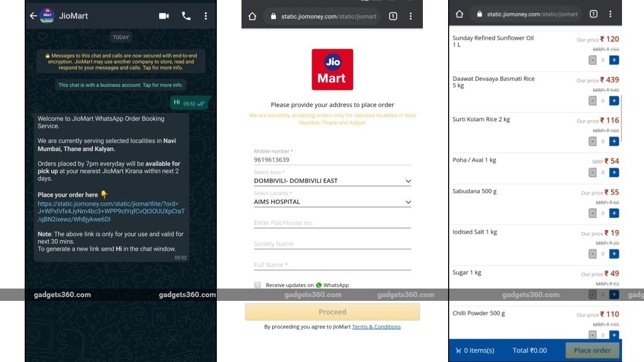Open browser menu in address form screen
The height and width of the screenshot is (362, 644).
[411, 16]
